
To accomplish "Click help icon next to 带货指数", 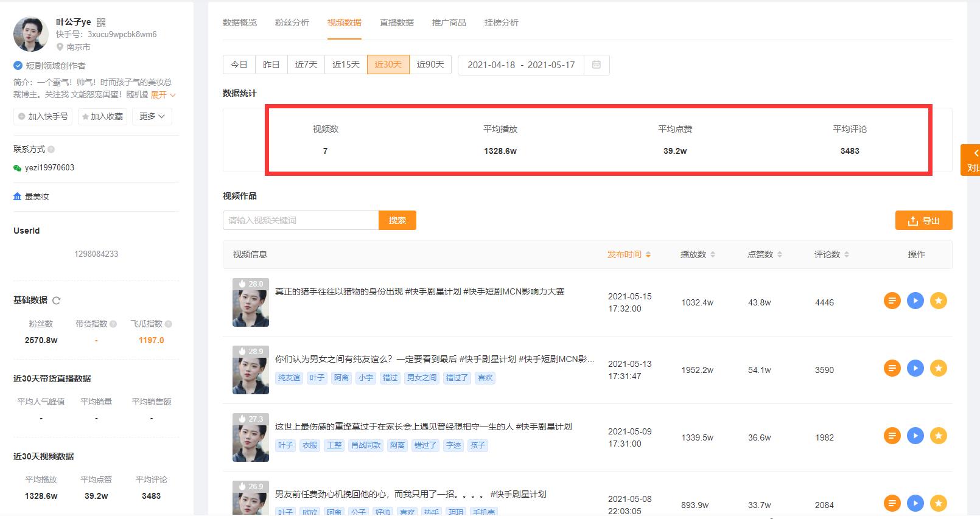I will (x=113, y=324).
